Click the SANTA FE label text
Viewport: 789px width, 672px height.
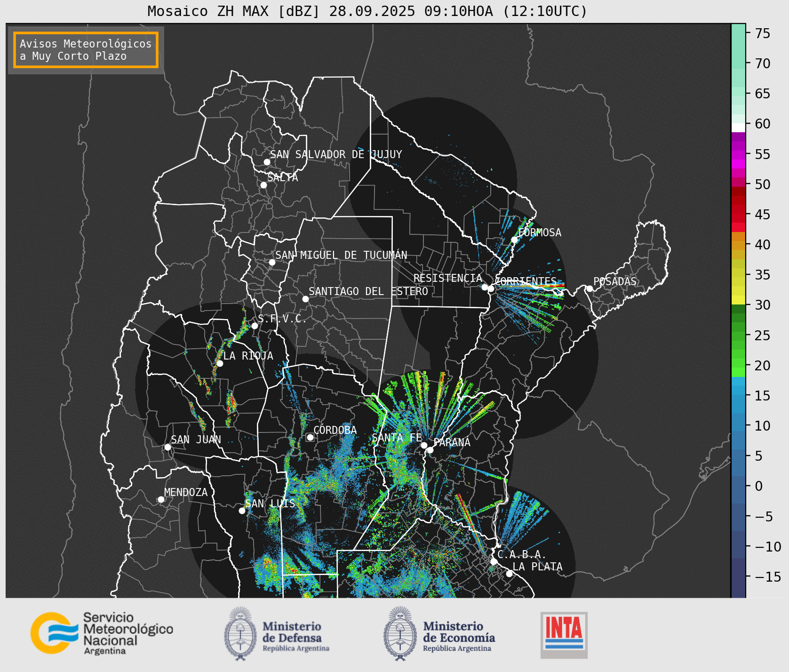[x=397, y=438]
